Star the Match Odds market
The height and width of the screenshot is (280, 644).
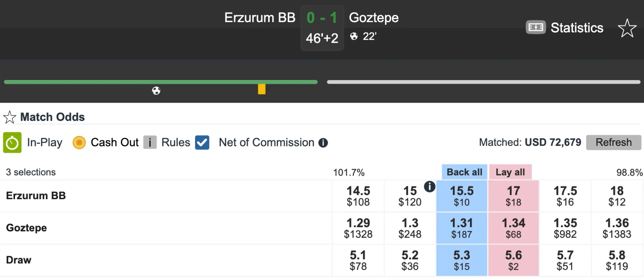click(x=10, y=117)
